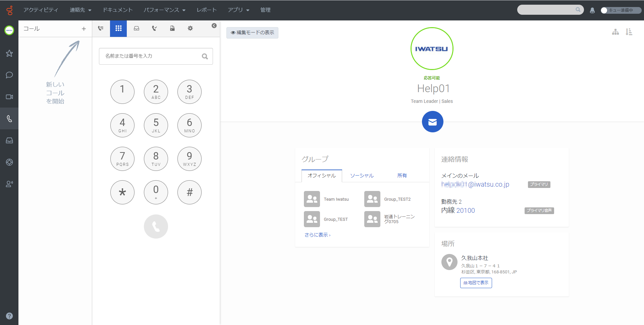The image size is (644, 325).
Task: Select the dial pad grid tab
Action: coord(118,28)
